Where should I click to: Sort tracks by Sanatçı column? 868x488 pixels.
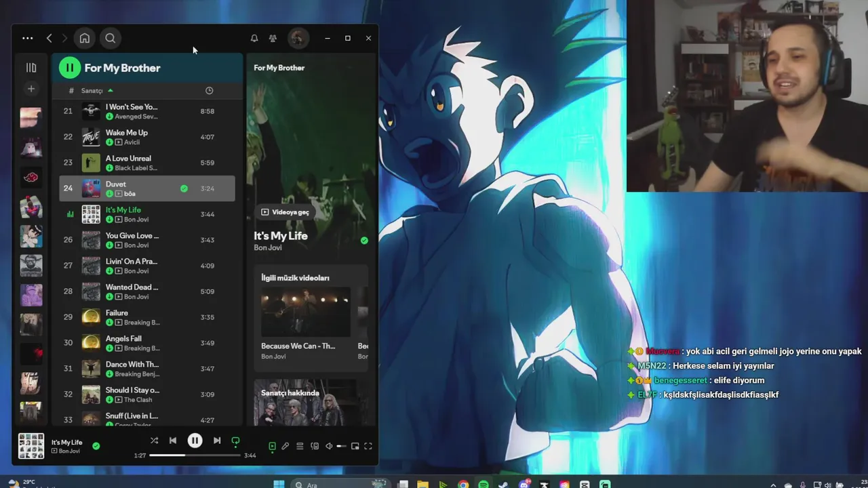click(97, 91)
